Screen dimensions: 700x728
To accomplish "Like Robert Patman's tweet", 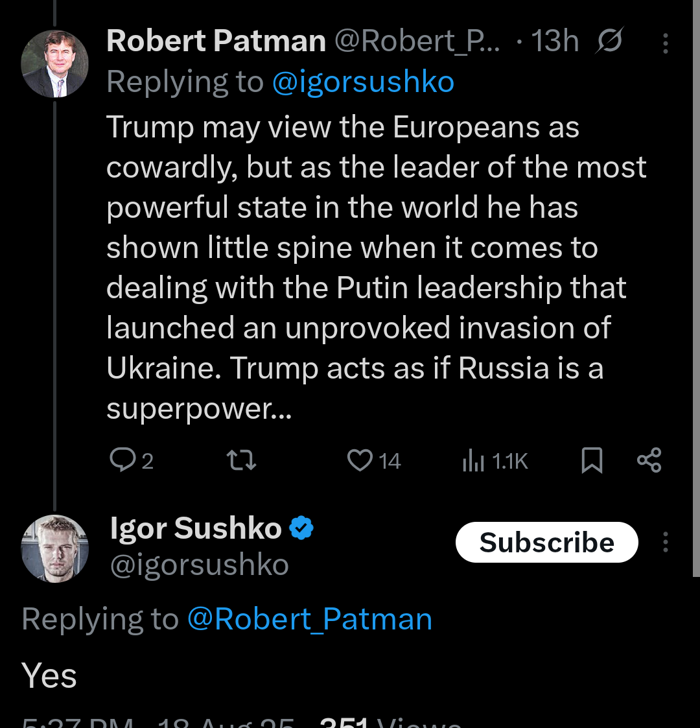I will (x=360, y=460).
